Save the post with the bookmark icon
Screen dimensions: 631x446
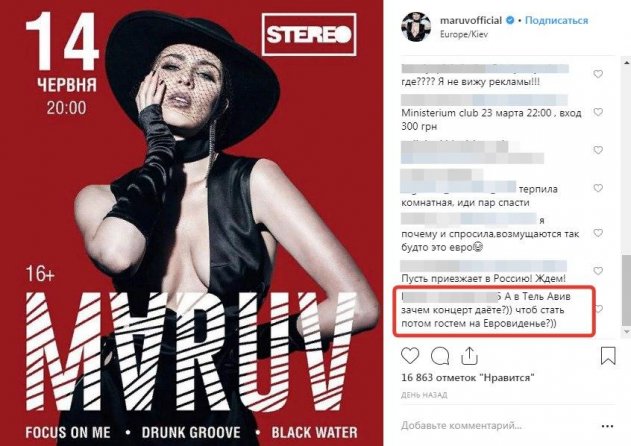click(608, 356)
